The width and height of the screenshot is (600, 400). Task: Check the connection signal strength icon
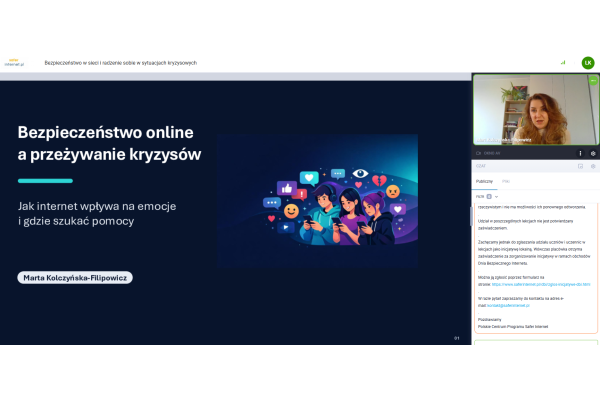pyautogui.click(x=563, y=62)
